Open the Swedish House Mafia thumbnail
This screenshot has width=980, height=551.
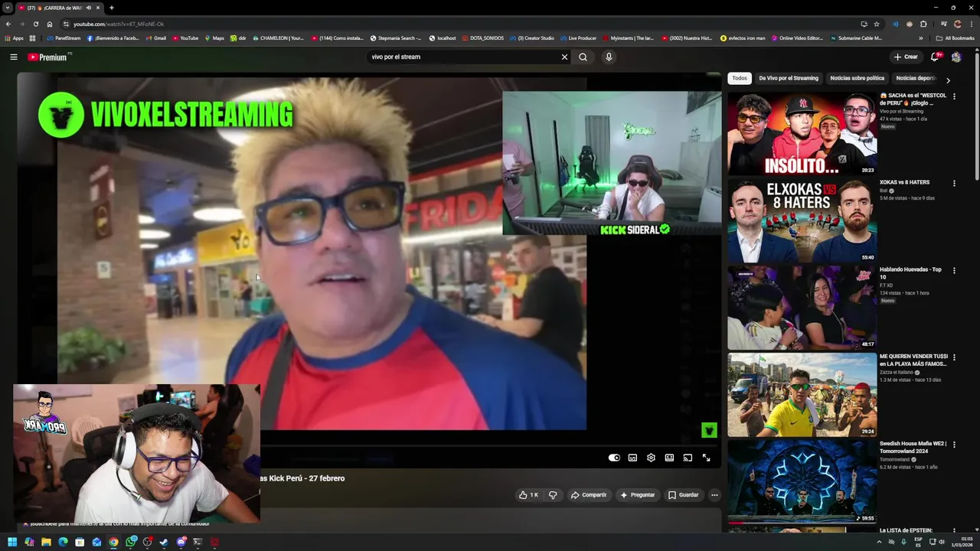click(x=802, y=481)
